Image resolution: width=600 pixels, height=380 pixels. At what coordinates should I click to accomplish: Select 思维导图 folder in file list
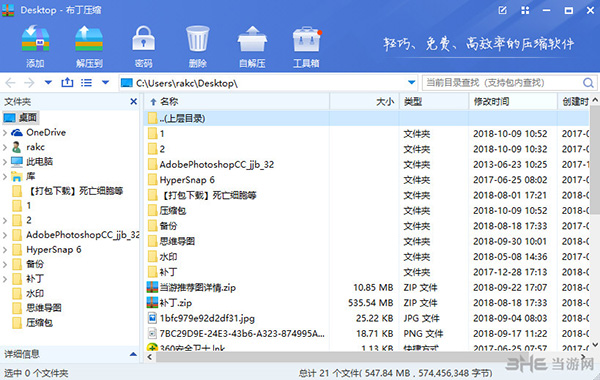pos(367,241)
